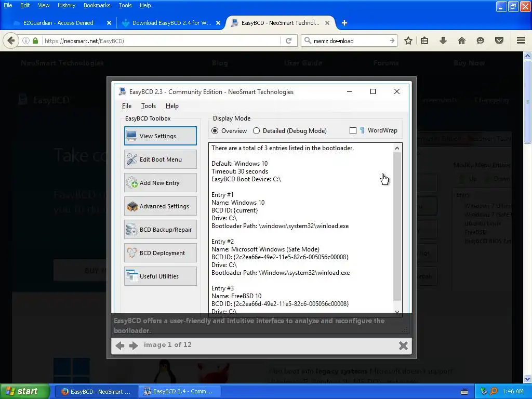Click browser page scrollbar up arrow
The width and height of the screenshot is (532, 399).
(528, 56)
